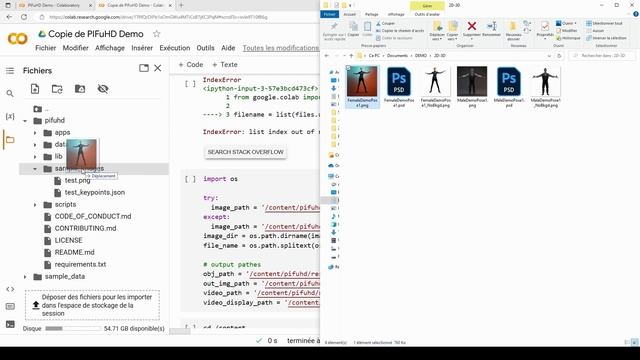Open the search icon in Colab sidebar
640x360 pixels.
coord(10,93)
